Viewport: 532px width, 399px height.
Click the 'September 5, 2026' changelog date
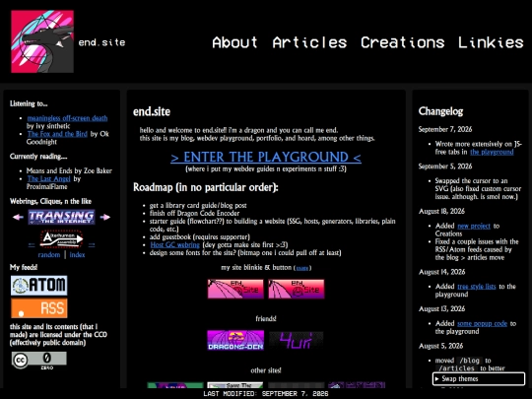tap(445, 166)
